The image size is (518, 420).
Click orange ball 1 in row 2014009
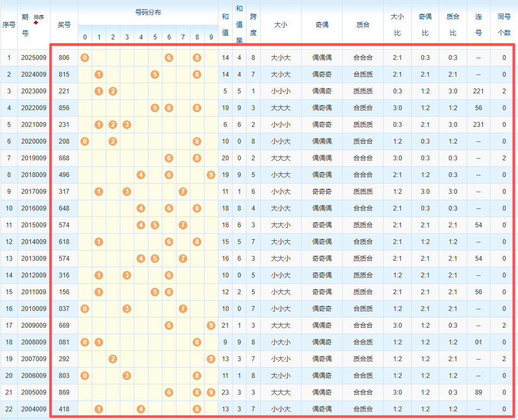(99, 242)
